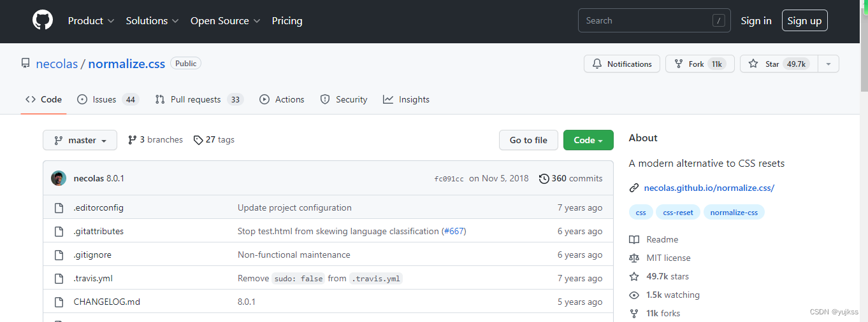Star the normalize.css repository

[x=765, y=64]
